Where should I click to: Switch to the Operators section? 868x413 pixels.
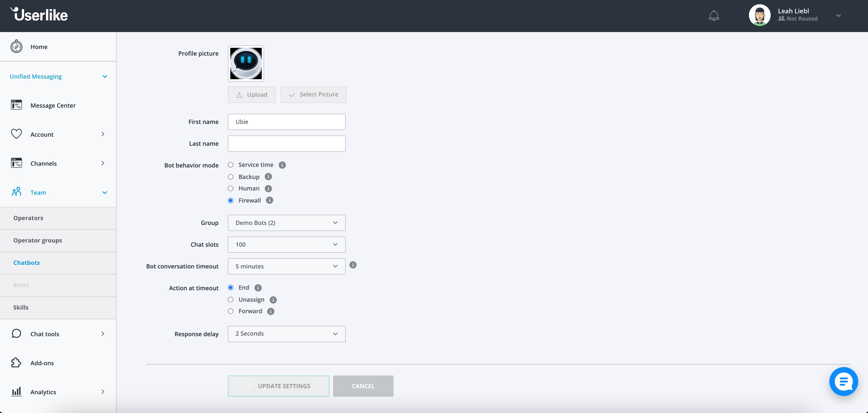28,218
